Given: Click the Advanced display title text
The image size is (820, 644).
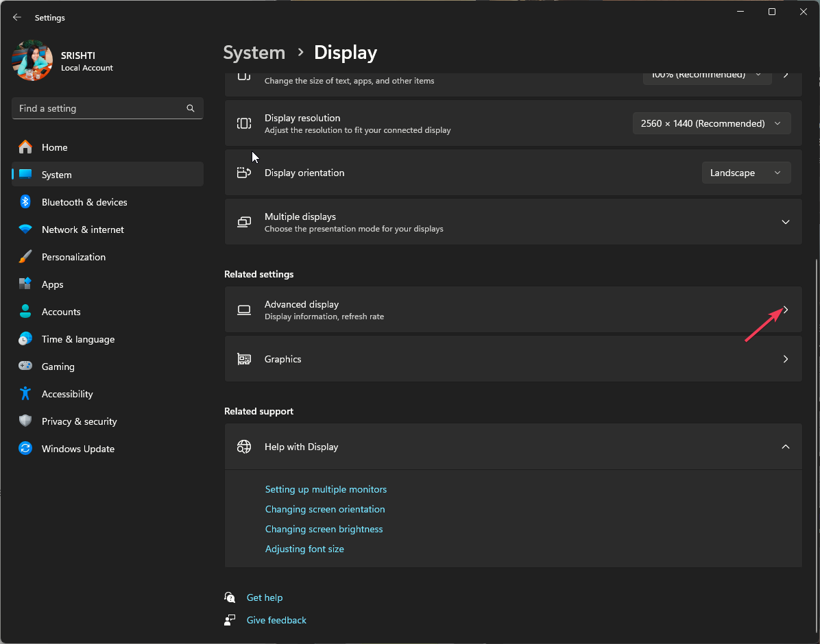Looking at the screenshot, I should click(302, 304).
